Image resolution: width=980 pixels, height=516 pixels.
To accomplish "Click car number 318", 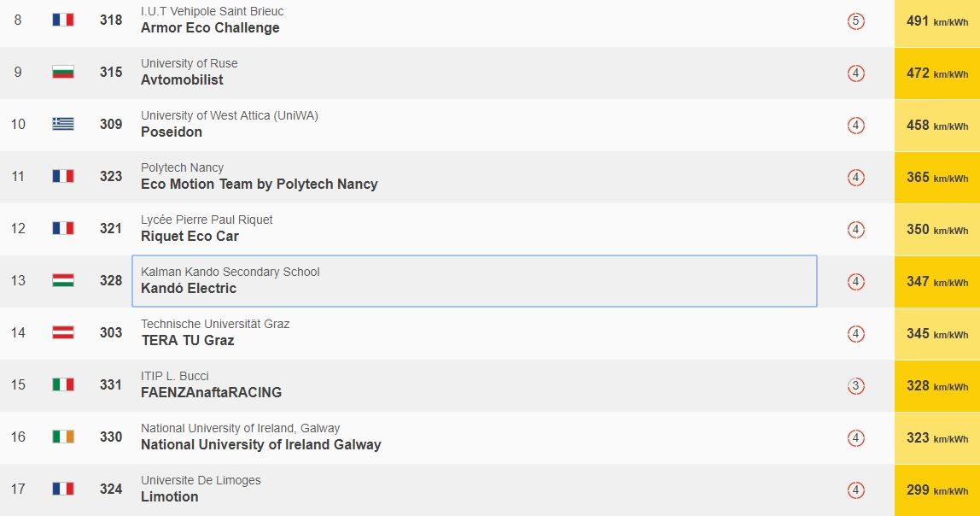I will (111, 20).
